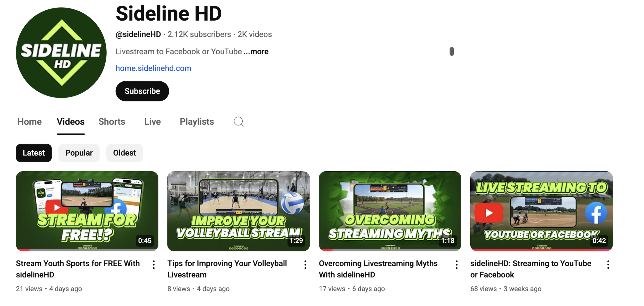Select the Oldest sort filter chip

click(x=124, y=153)
